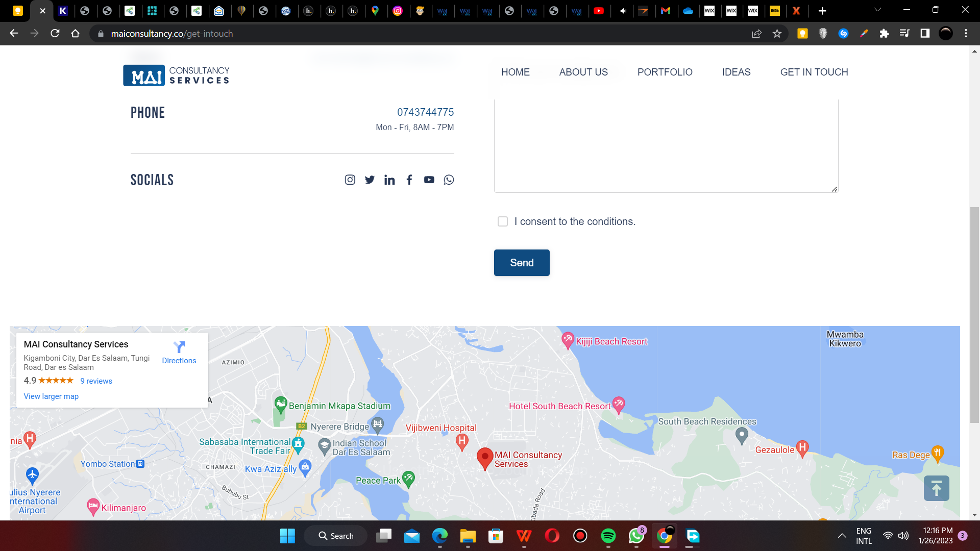Click the View larger map link

(51, 396)
